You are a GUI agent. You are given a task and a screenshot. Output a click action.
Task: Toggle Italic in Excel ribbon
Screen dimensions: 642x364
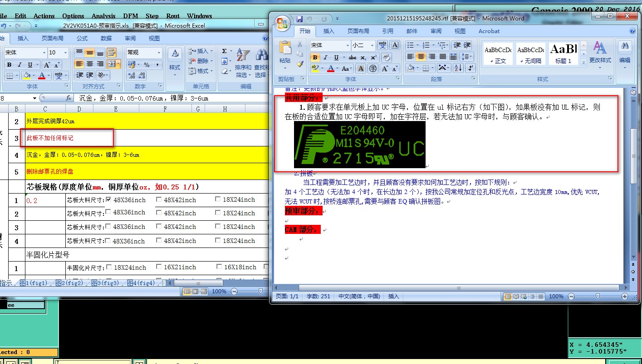[20, 65]
